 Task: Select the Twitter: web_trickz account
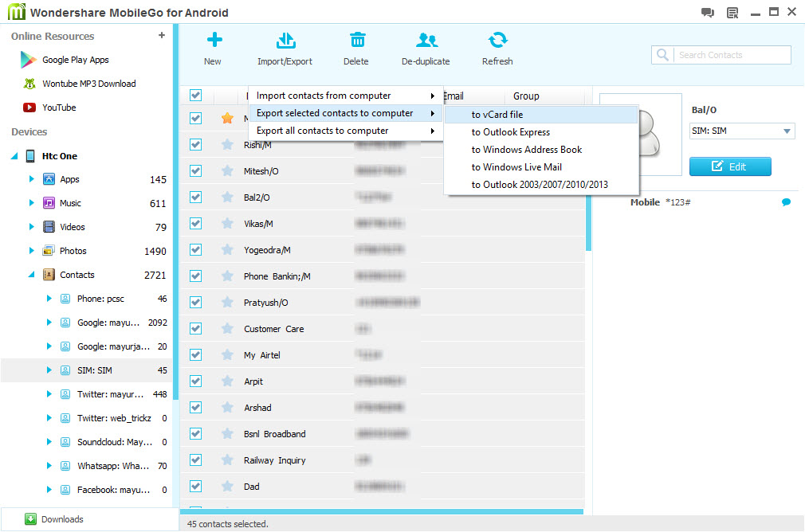tap(87, 418)
